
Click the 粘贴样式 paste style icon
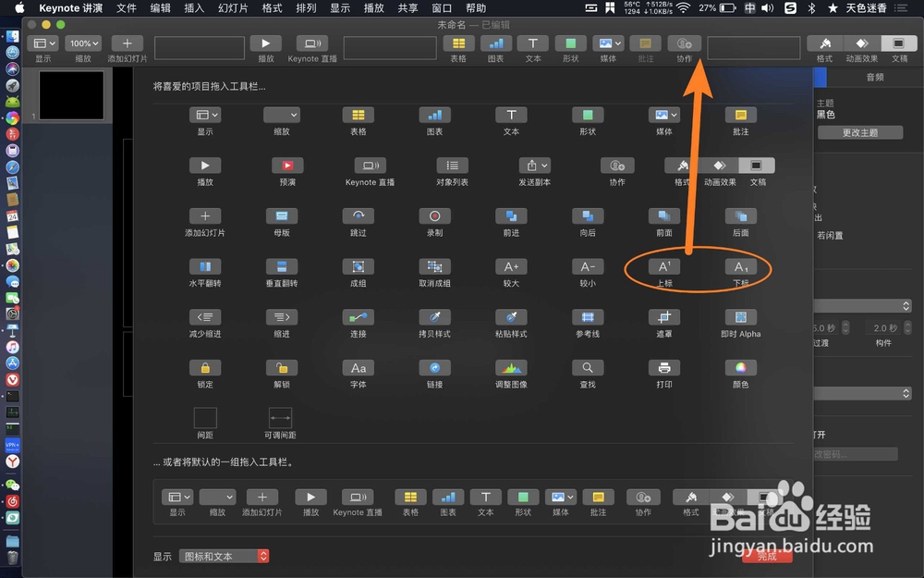point(512,317)
